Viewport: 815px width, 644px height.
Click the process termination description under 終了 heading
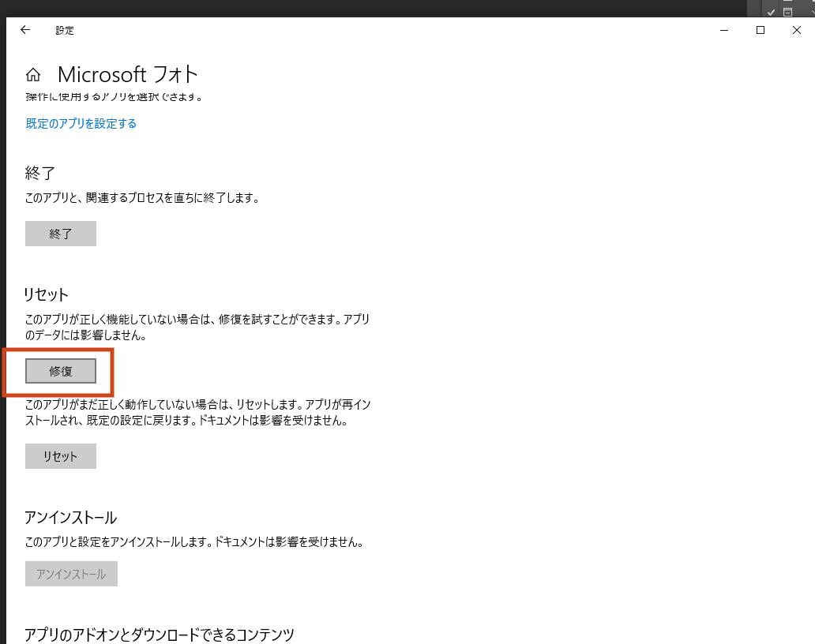tap(142, 198)
